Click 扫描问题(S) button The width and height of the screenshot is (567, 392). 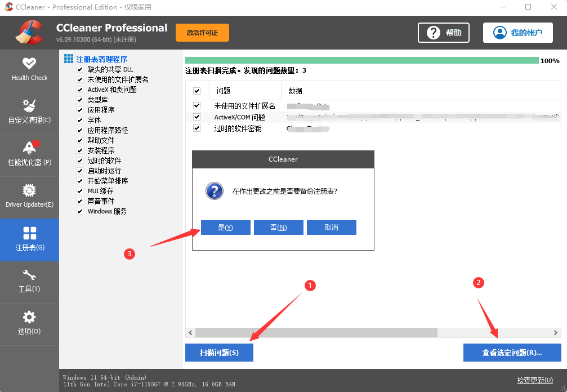(x=219, y=353)
